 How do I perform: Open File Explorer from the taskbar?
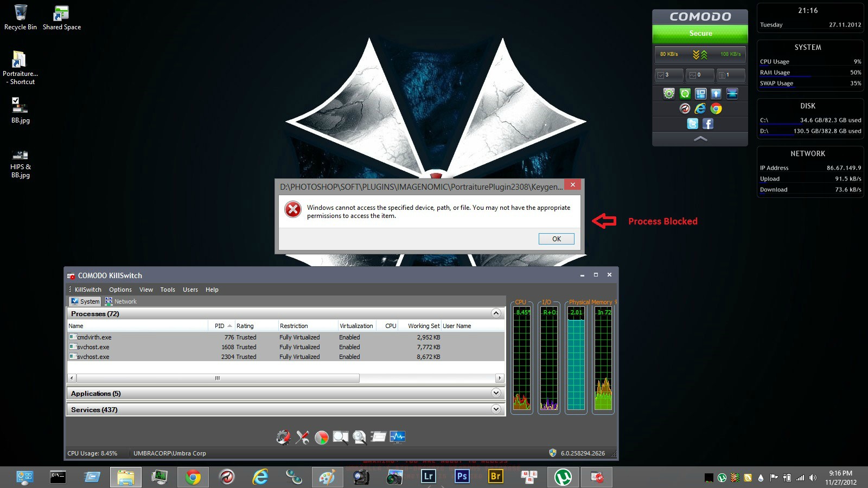pos(126,477)
